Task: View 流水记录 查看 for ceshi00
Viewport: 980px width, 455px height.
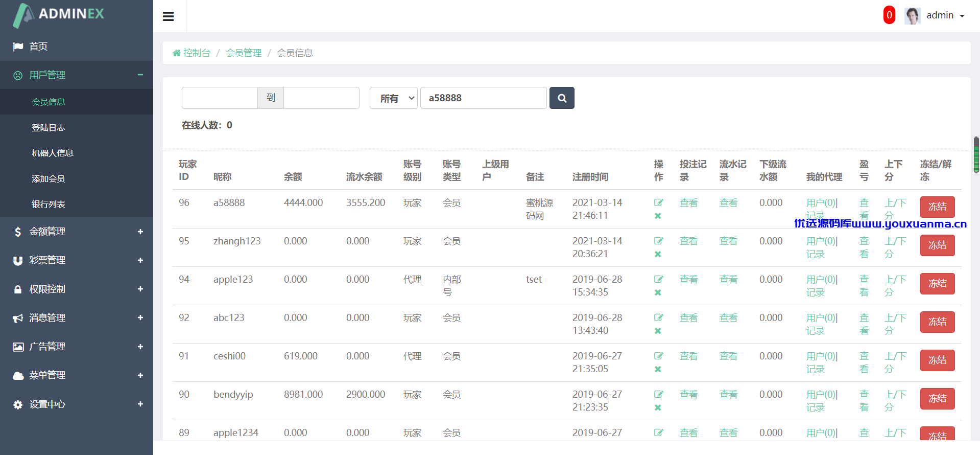Action: (728, 356)
